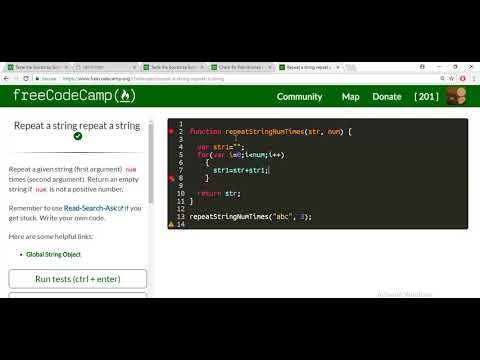Click the yellow warning marker on line 14
This screenshot has height=360, width=480.
(171, 224)
